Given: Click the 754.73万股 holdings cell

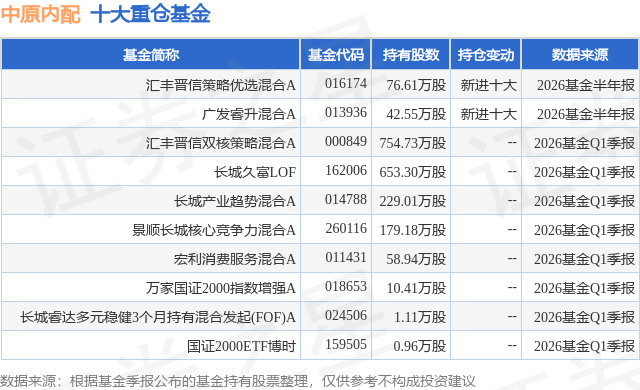Looking at the screenshot, I should 413,143.
